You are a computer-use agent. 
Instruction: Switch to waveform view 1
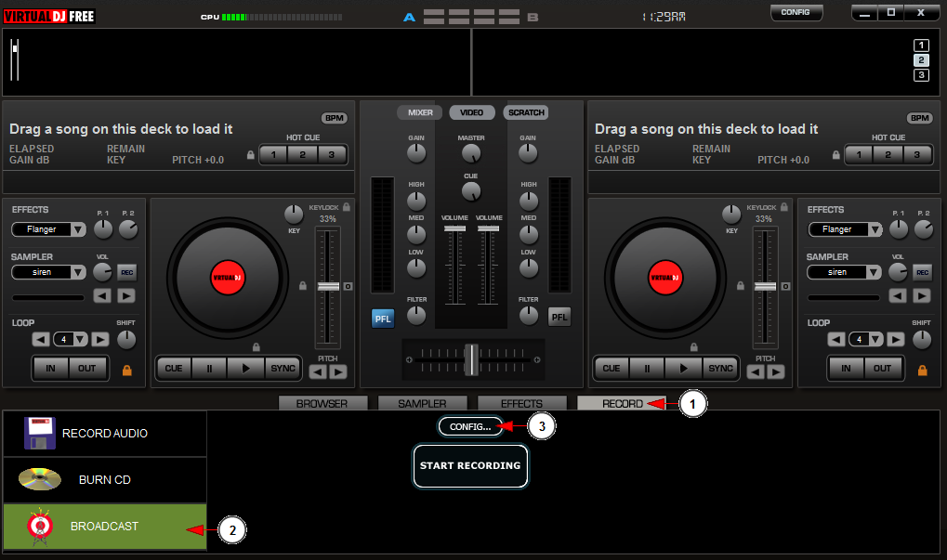pyautogui.click(x=921, y=46)
